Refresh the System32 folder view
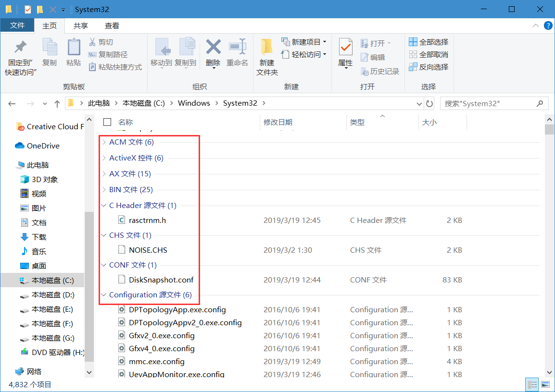 (x=429, y=104)
